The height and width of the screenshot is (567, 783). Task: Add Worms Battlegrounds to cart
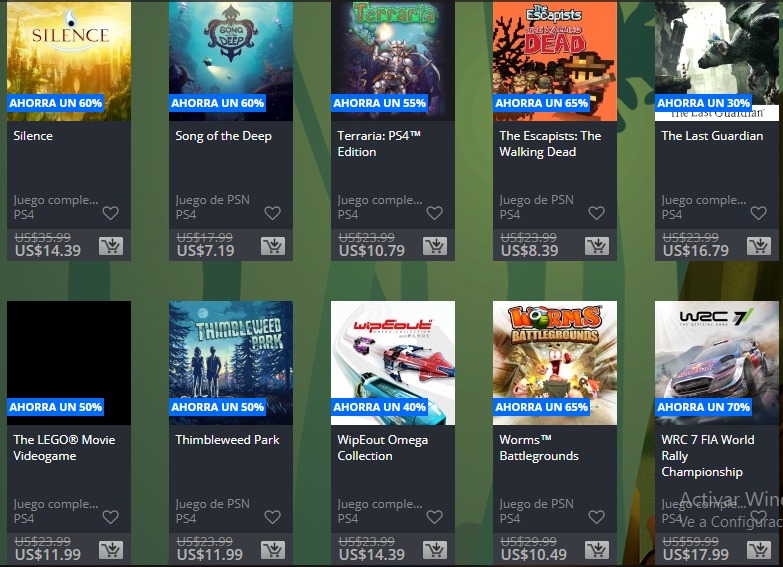(597, 550)
